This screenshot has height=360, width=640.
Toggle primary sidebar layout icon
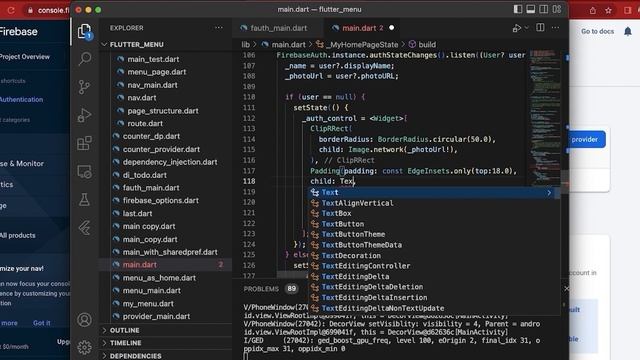click(518, 9)
